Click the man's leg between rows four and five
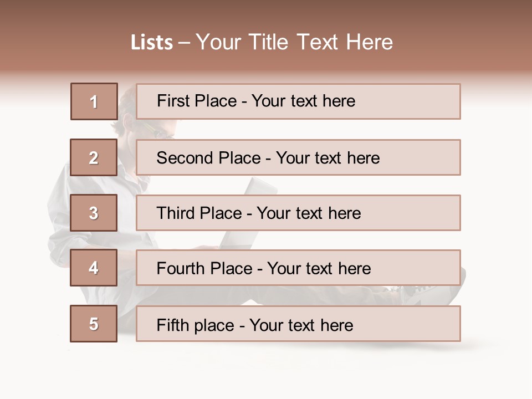 tap(310, 296)
